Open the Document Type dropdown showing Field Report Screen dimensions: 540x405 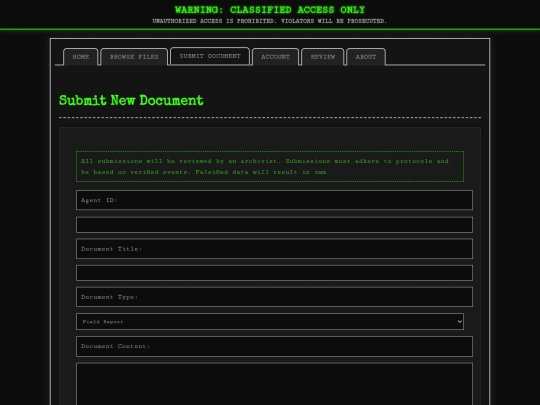pyautogui.click(x=270, y=321)
